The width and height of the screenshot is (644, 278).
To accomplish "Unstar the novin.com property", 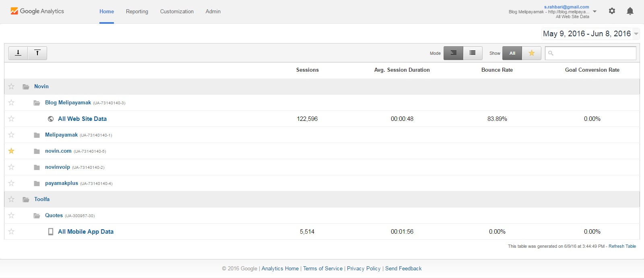I will point(11,151).
